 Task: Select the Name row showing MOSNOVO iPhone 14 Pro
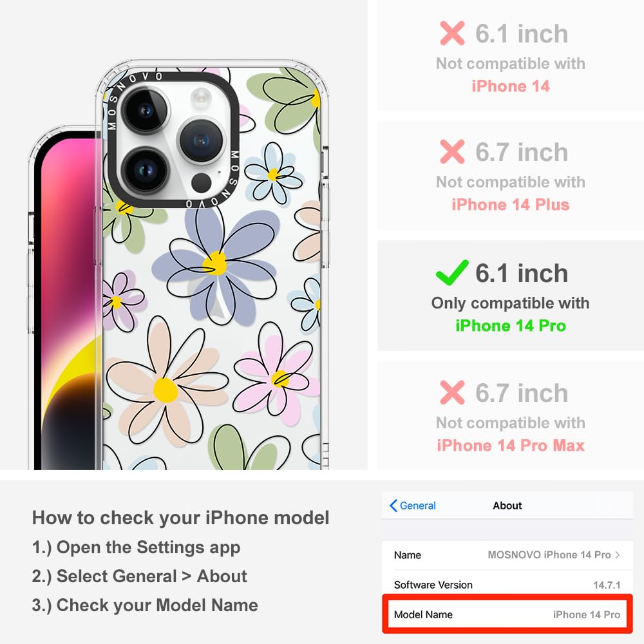click(x=507, y=555)
